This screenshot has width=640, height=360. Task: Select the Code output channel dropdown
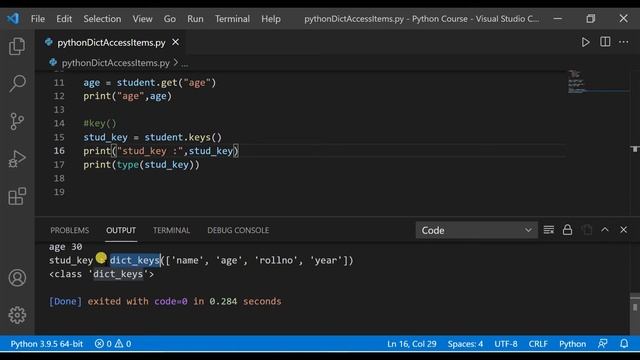(x=476, y=230)
